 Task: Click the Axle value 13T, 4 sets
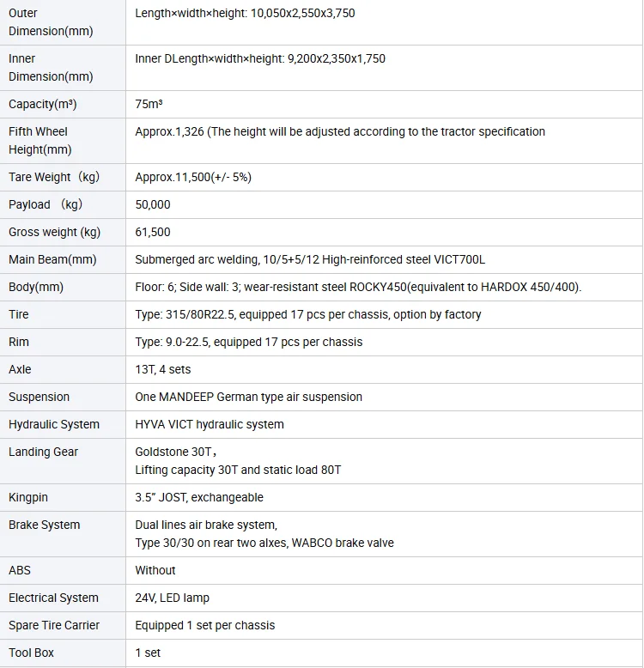tap(163, 369)
